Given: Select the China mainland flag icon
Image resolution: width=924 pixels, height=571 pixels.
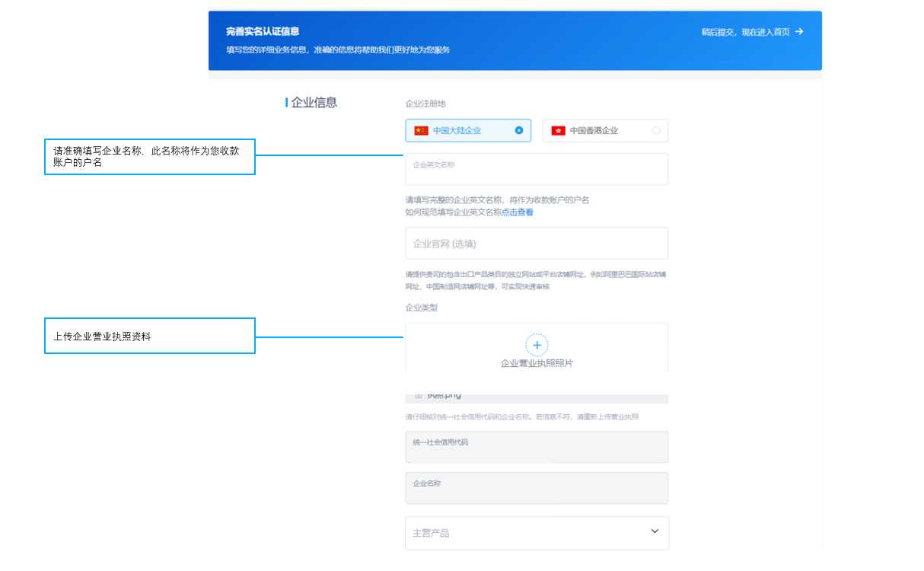Looking at the screenshot, I should [x=422, y=130].
